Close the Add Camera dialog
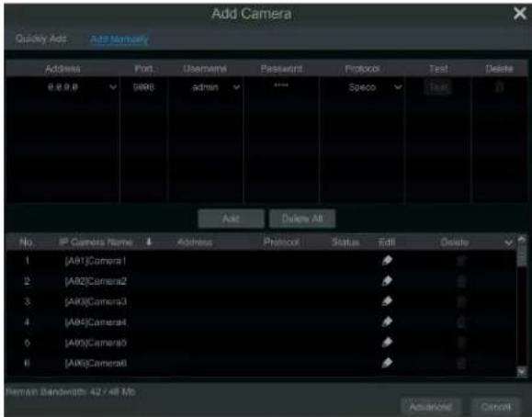 [x=520, y=14]
